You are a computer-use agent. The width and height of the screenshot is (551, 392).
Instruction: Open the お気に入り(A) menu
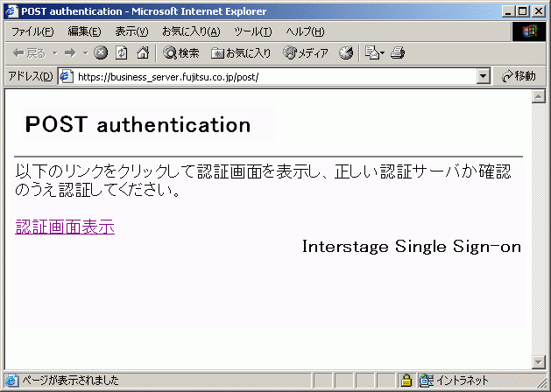(x=191, y=31)
